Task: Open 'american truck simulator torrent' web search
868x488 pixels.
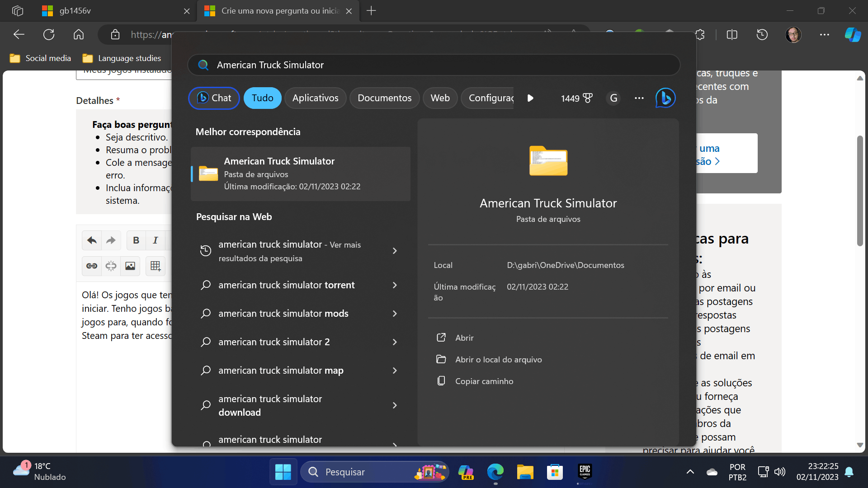Action: pyautogui.click(x=287, y=285)
